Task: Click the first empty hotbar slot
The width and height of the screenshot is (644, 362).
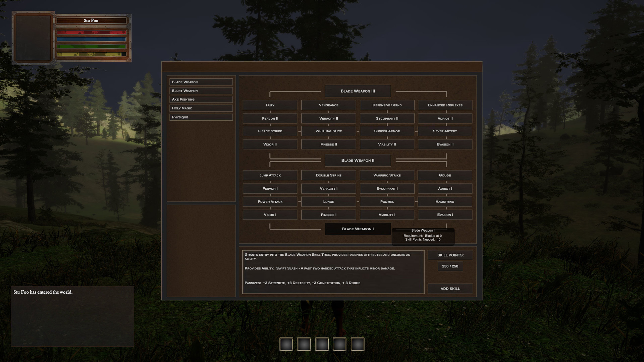Action: click(x=286, y=344)
